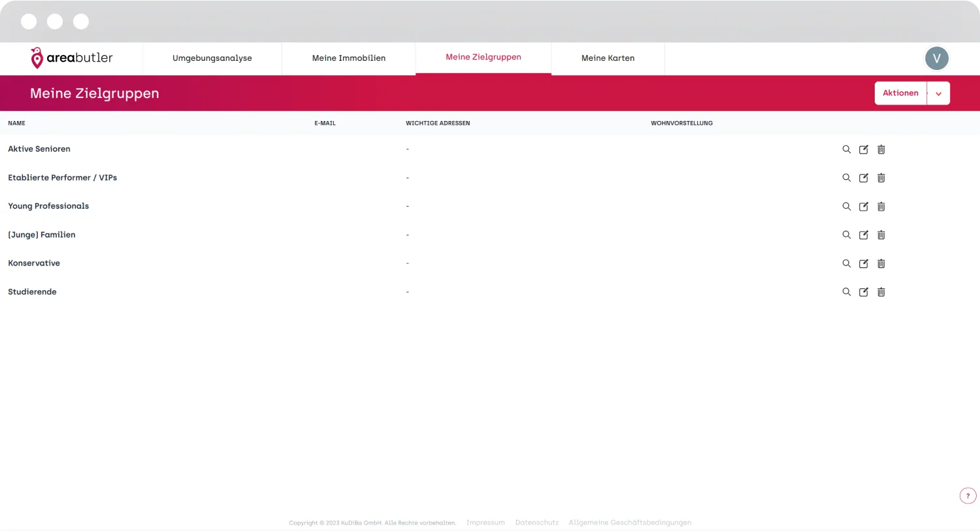980x531 pixels.
Task: Click the Name column header
Action: [16, 123]
